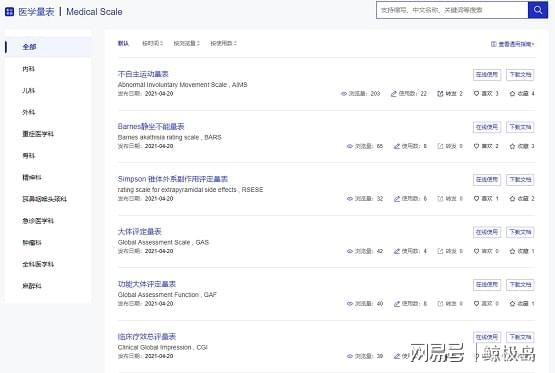This screenshot has width=555, height=373.
Task: Click the Medical Scale grid logo icon
Action: [x=10, y=12]
